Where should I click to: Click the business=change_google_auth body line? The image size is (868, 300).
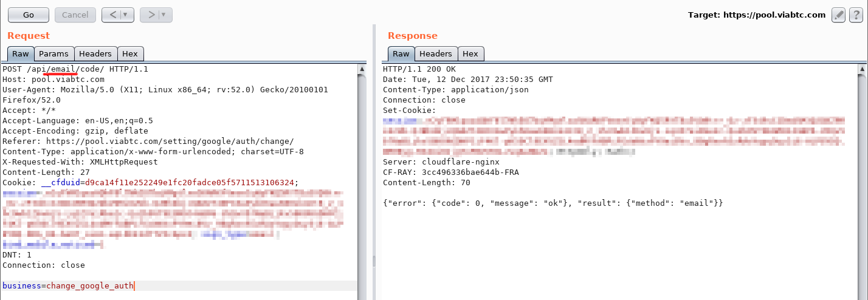(68, 285)
